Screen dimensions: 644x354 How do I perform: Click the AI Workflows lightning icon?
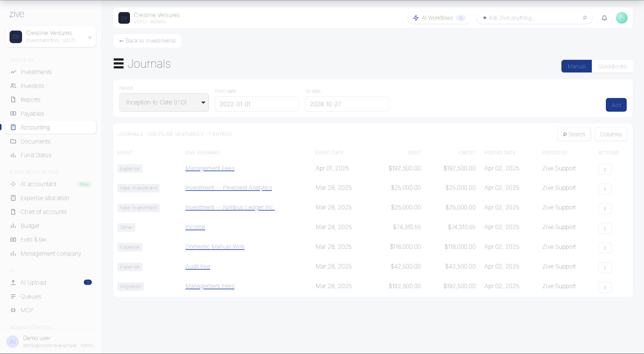pyautogui.click(x=416, y=18)
